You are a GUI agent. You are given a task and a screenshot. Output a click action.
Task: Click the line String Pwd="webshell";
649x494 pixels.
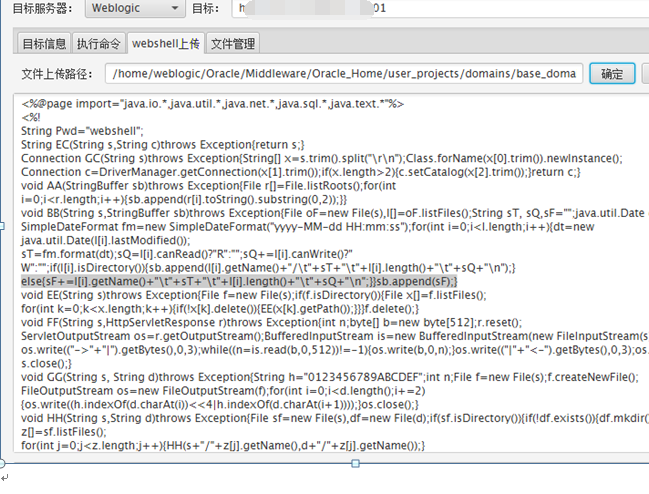click(82, 131)
